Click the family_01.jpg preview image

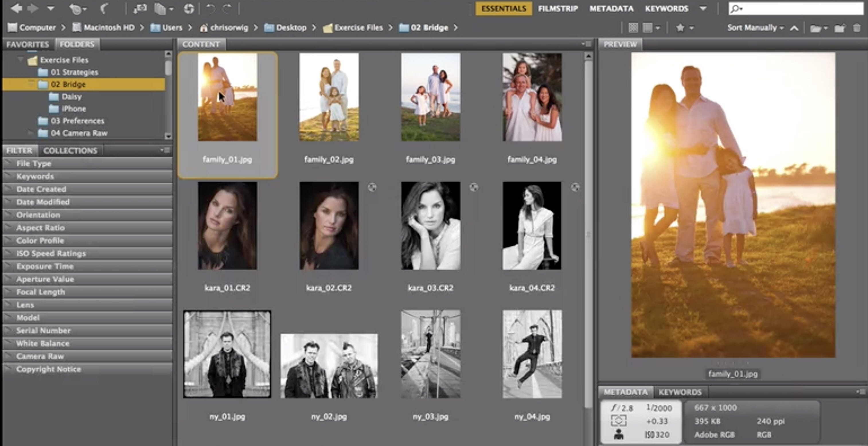pos(733,205)
